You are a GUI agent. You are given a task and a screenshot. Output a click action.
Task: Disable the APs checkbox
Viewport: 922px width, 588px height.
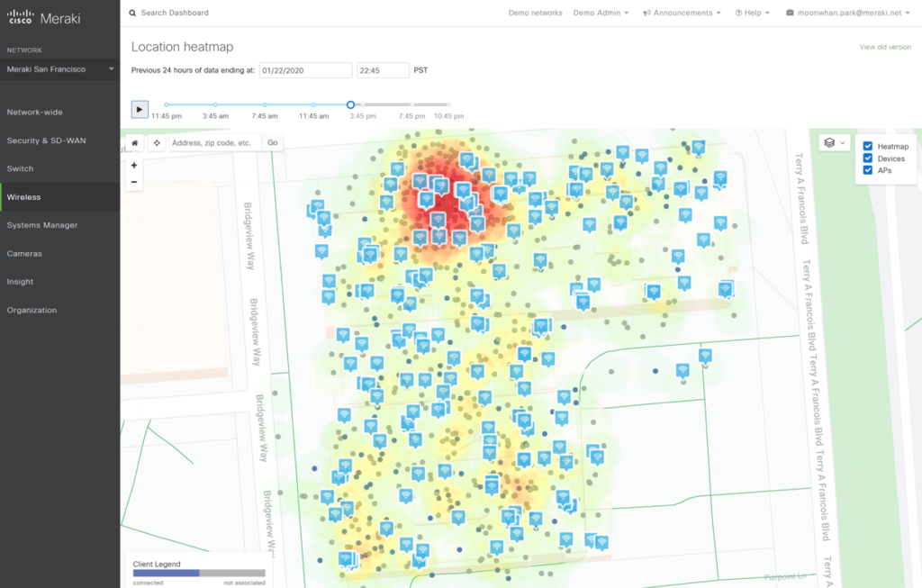(867, 170)
